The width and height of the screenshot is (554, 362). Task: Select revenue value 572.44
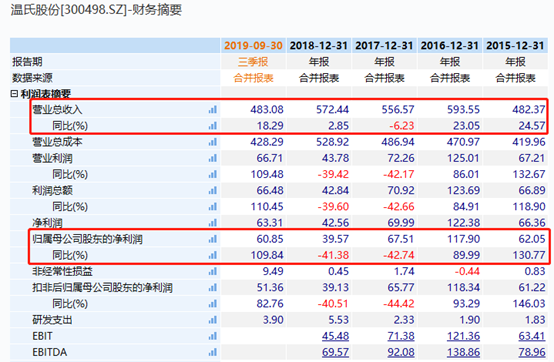[x=332, y=109]
